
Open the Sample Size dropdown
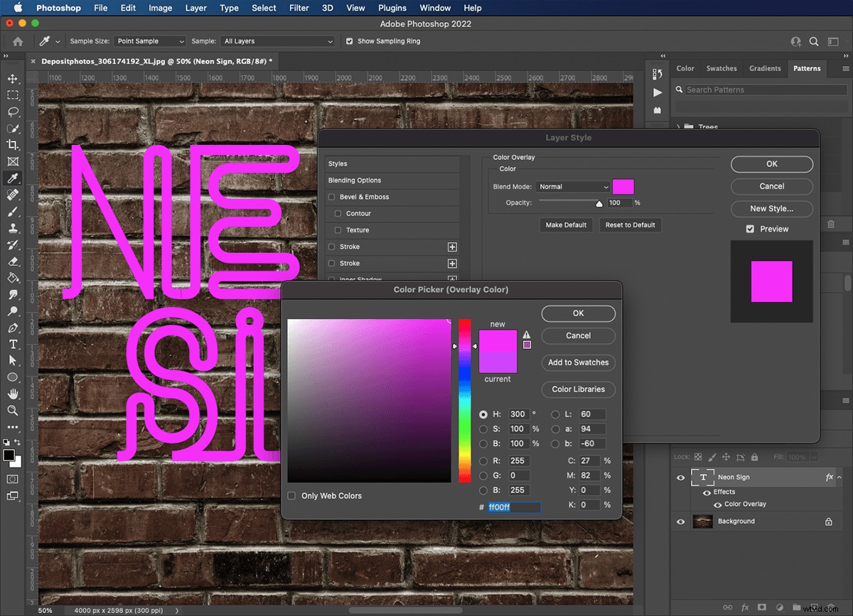pyautogui.click(x=149, y=40)
